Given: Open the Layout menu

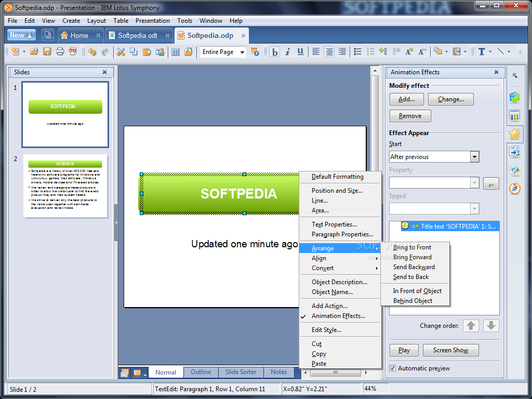Looking at the screenshot, I should 97,21.
